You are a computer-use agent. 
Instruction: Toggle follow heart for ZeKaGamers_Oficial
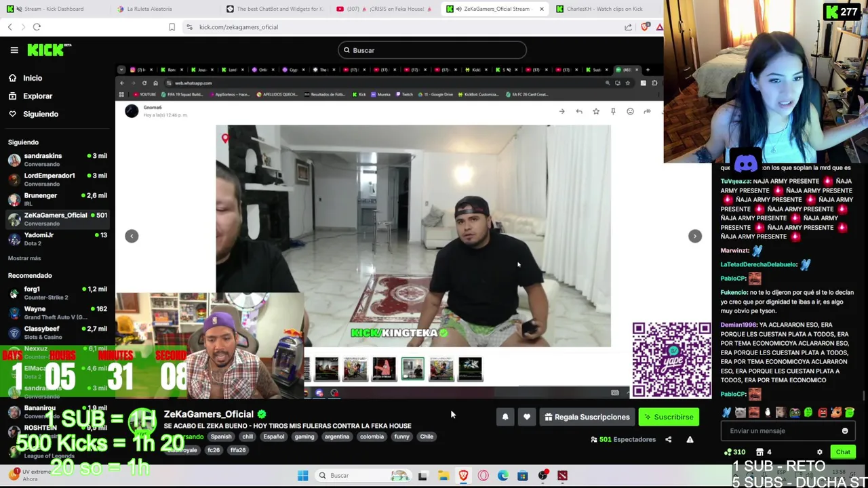pos(527,417)
